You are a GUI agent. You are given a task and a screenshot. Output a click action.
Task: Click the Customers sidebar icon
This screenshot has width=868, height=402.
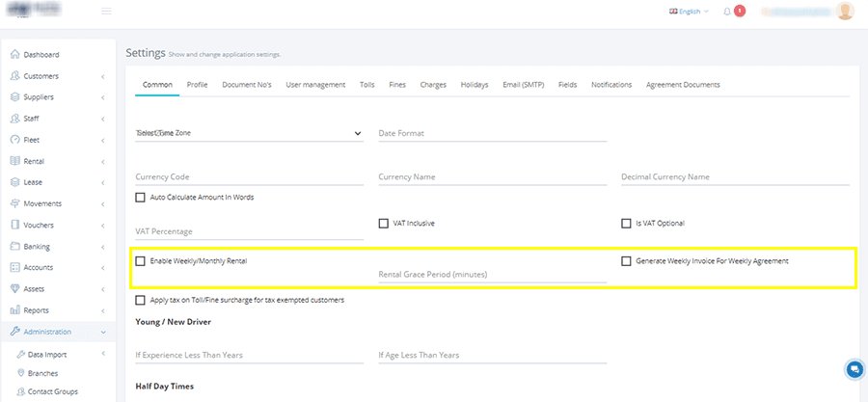point(15,76)
